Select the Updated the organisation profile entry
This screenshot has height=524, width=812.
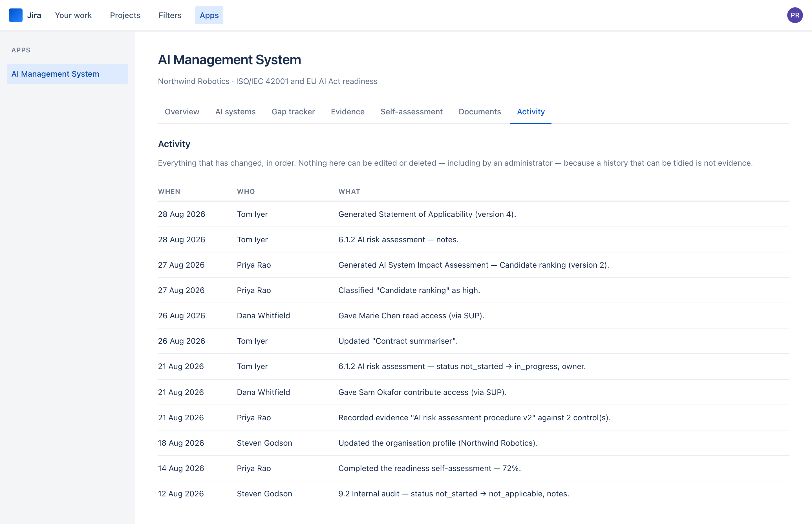click(474, 443)
